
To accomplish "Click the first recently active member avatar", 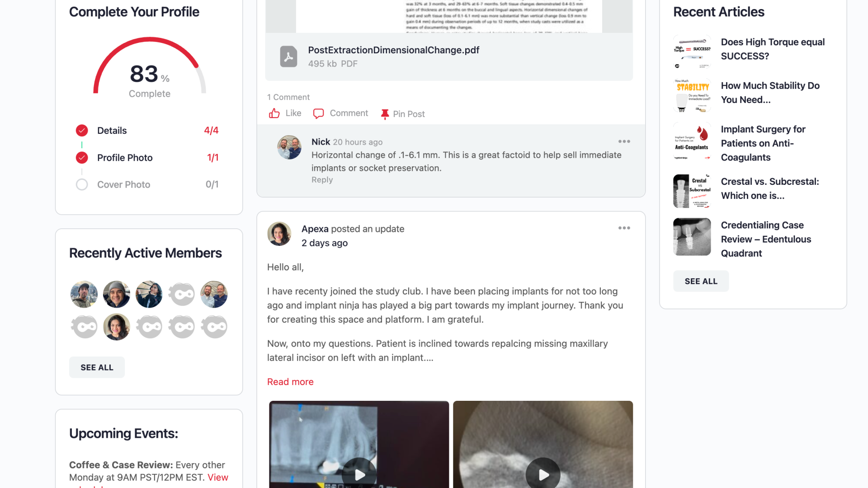I will 84,294.
